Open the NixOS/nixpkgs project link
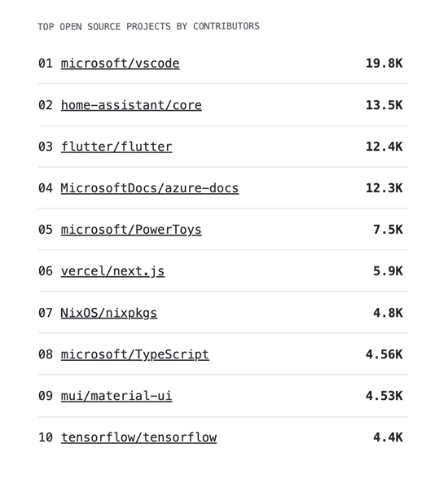The width and height of the screenshot is (448, 479). pos(109,313)
